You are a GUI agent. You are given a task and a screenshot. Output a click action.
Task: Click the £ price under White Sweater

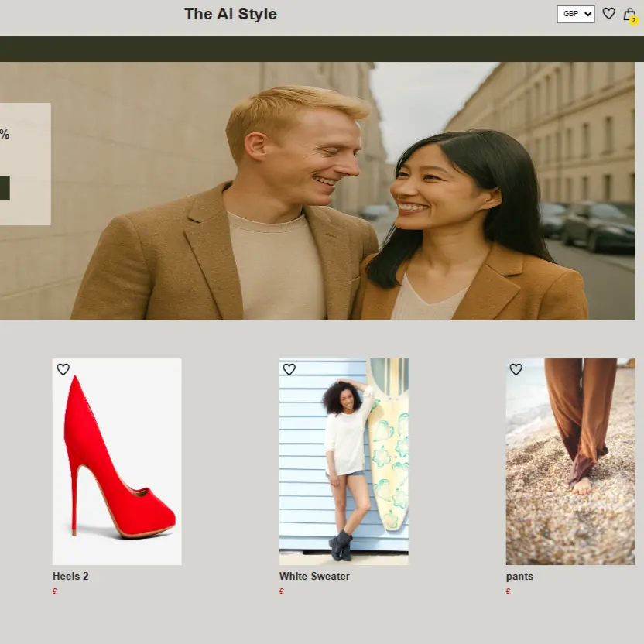pos(282,591)
